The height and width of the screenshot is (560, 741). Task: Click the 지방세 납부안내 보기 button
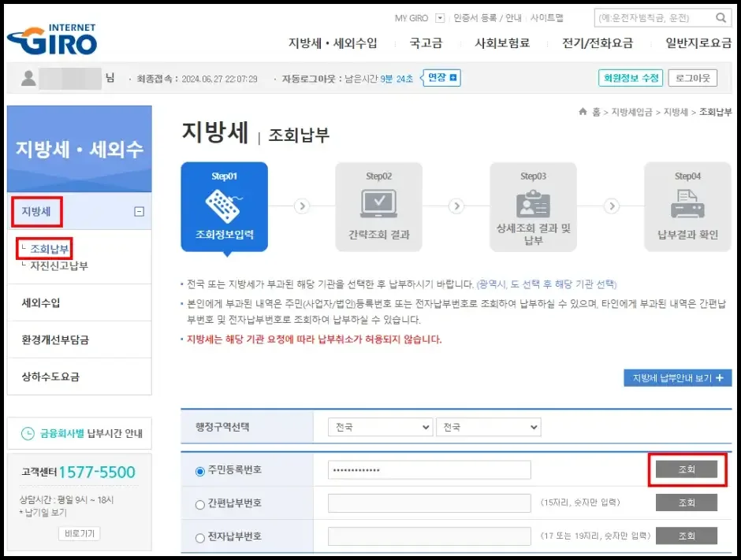[678, 378]
